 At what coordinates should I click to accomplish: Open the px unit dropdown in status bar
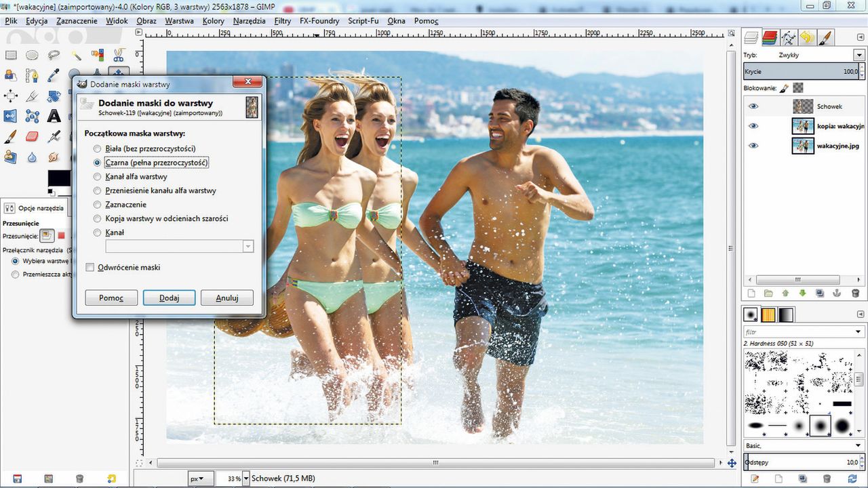coord(201,479)
